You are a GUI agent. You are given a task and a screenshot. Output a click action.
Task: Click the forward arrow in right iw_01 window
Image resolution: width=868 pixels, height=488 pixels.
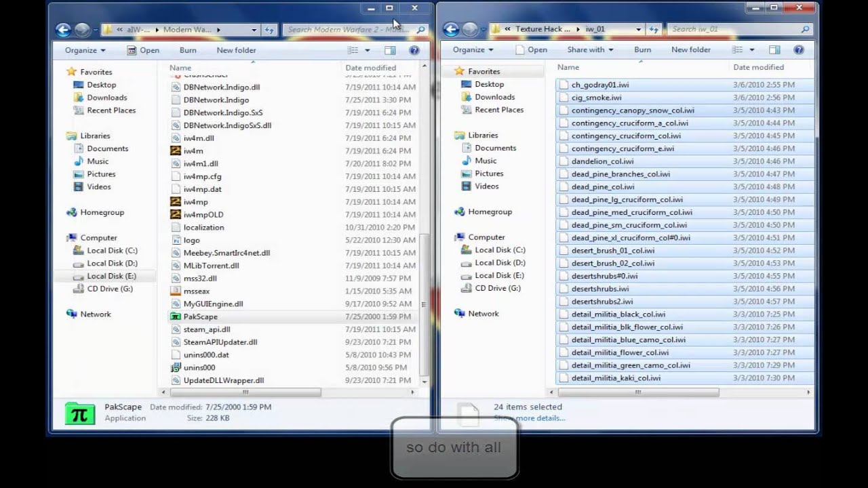470,29
